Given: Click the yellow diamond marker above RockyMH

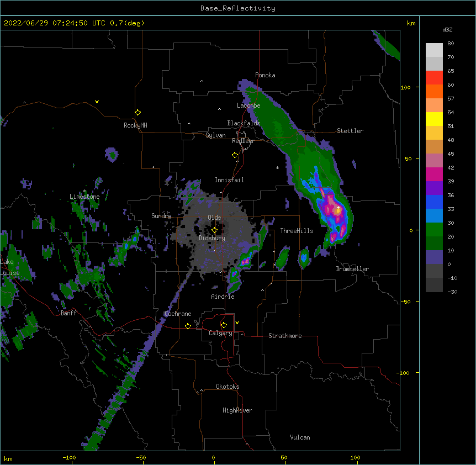Looking at the screenshot, I should (x=138, y=113).
